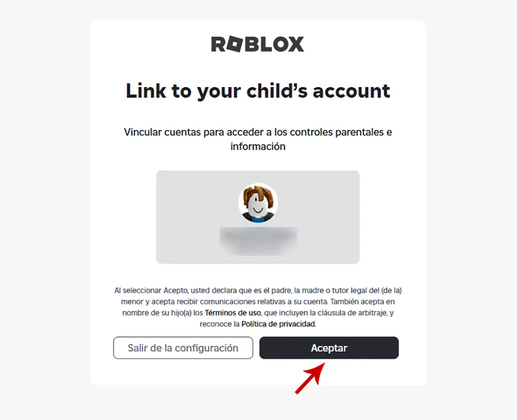This screenshot has width=517, height=420.
Task: Open the Términos de uso link
Action: (227, 313)
